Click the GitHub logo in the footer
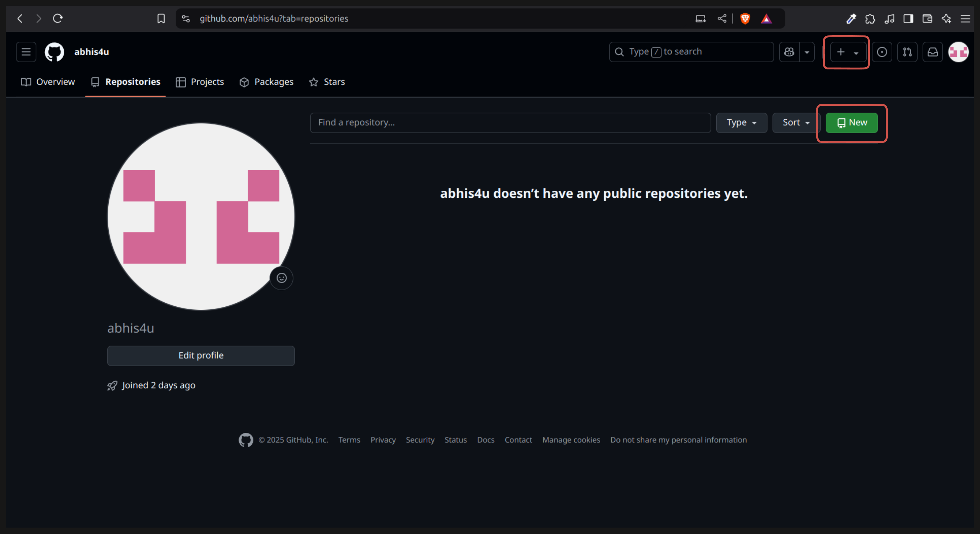This screenshot has height=534, width=980. [246, 440]
